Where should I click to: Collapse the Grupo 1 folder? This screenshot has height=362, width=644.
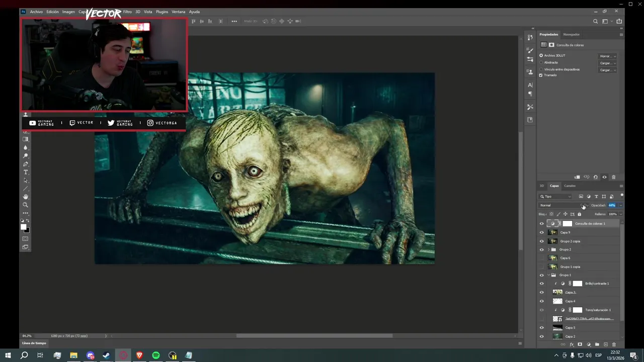548,275
